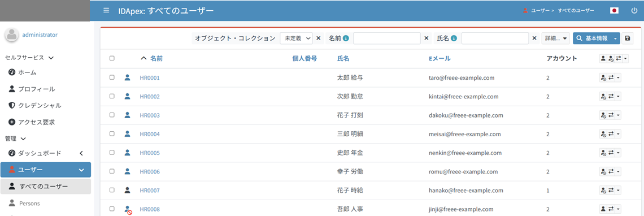Open the 未定義 object collection dropdown
The image size is (644, 216).
coord(296,38)
